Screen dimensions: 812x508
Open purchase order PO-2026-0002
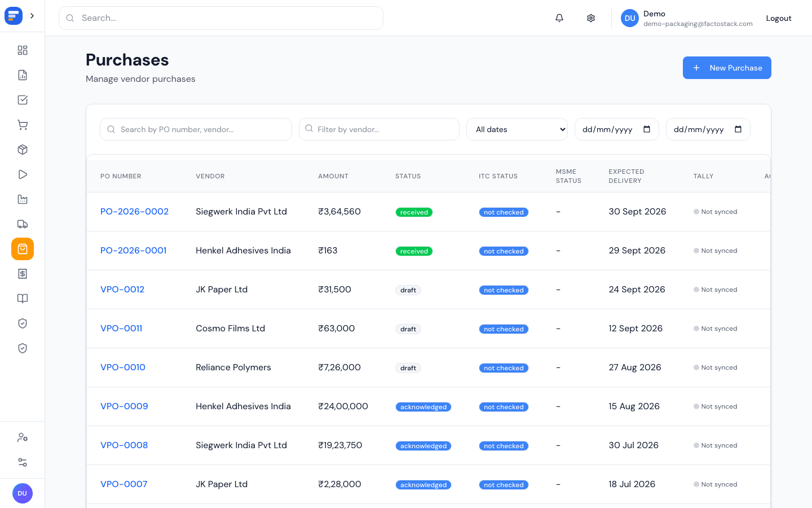coord(134,212)
